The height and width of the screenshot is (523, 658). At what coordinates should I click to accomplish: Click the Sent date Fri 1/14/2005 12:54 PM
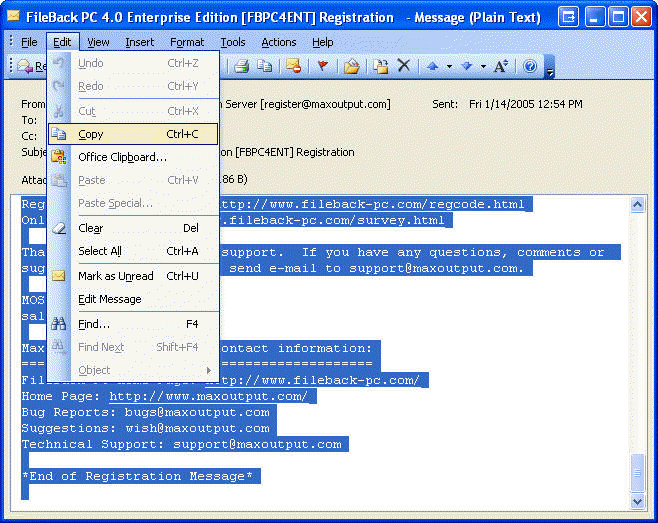tap(525, 104)
